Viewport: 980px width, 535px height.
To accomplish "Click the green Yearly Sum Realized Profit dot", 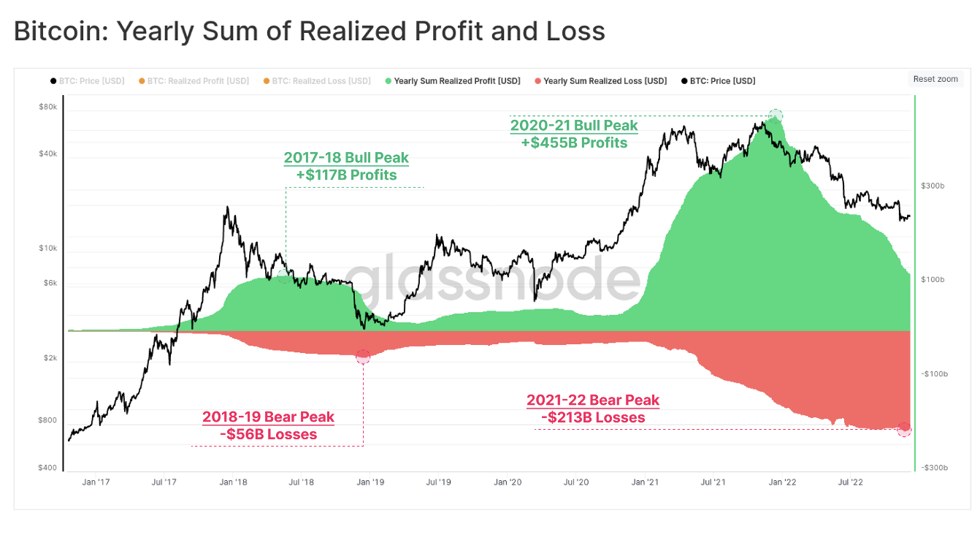I will [388, 81].
